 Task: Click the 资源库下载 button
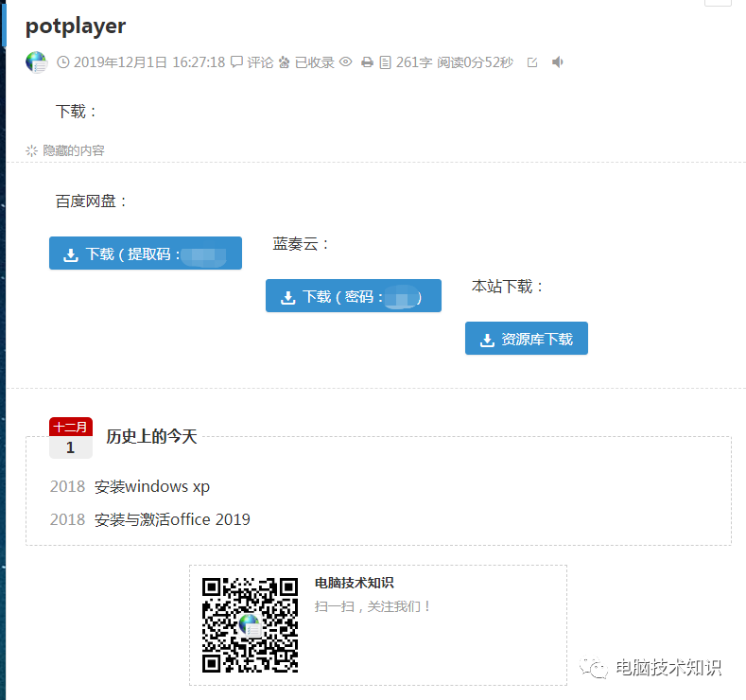pos(526,339)
